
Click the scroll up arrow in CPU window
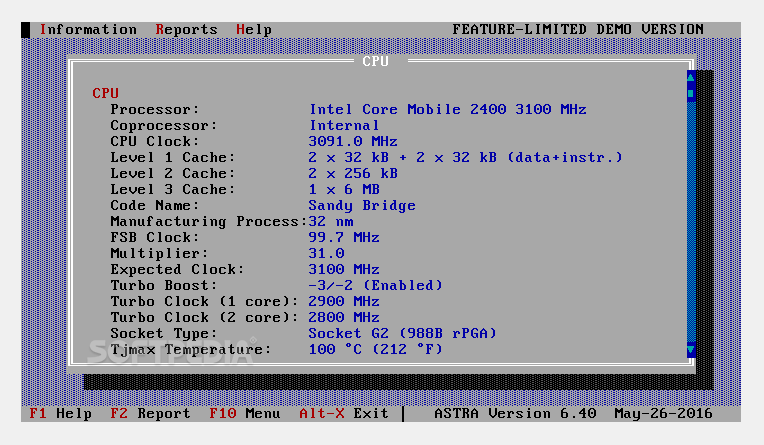tap(690, 77)
